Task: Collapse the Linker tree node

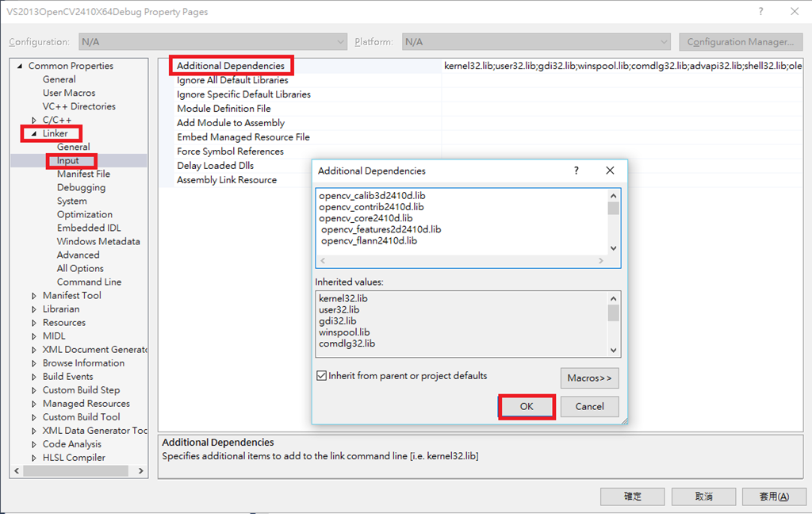Action: tap(34, 134)
